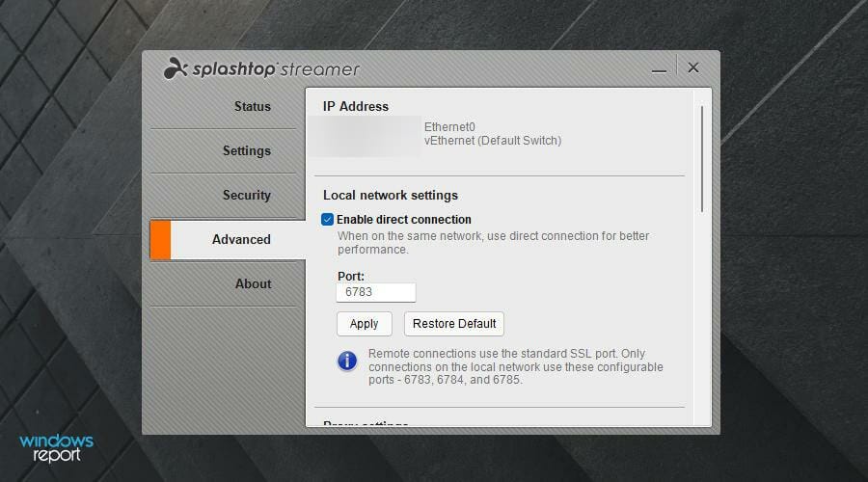Click the blue information icon
The image size is (868, 482).
tap(347, 361)
